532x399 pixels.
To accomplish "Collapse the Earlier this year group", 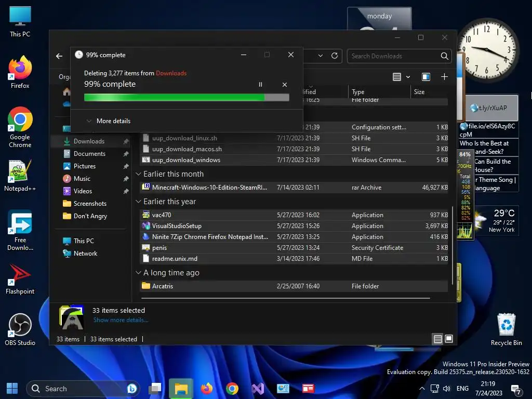I will [138, 202].
